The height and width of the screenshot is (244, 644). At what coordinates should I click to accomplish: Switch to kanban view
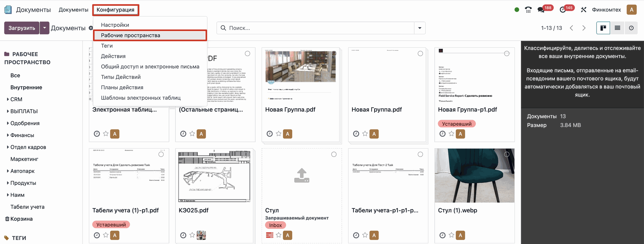[603, 28]
